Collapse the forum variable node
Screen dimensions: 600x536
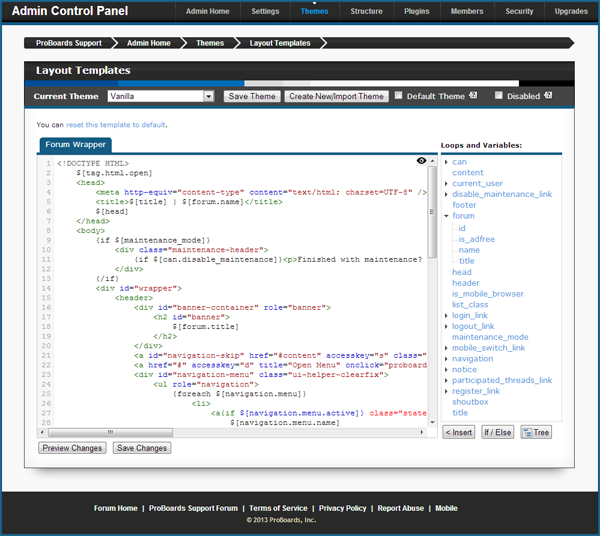(446, 216)
